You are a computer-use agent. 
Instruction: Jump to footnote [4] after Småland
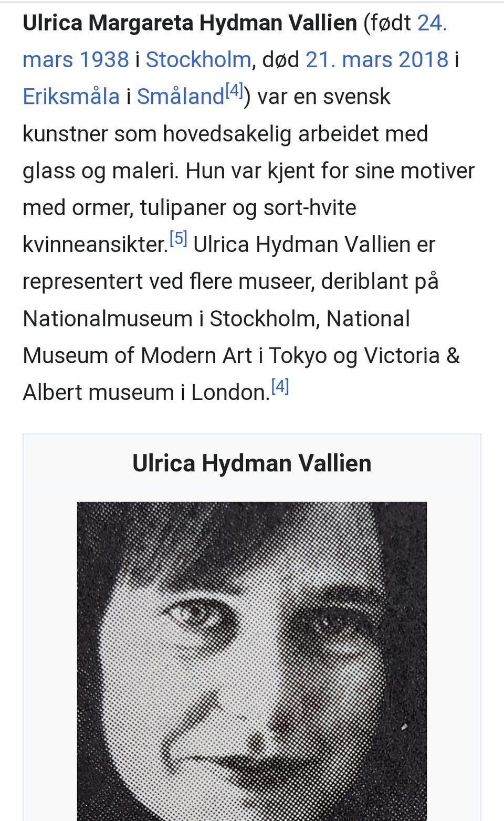234,91
